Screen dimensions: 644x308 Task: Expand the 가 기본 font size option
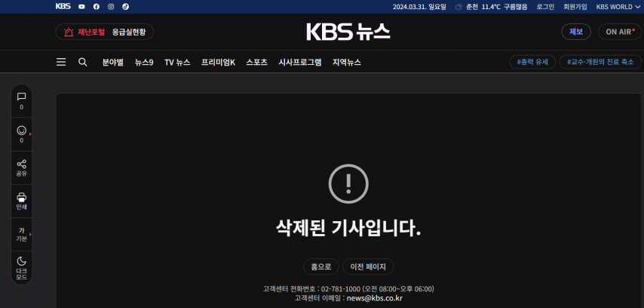click(21, 234)
